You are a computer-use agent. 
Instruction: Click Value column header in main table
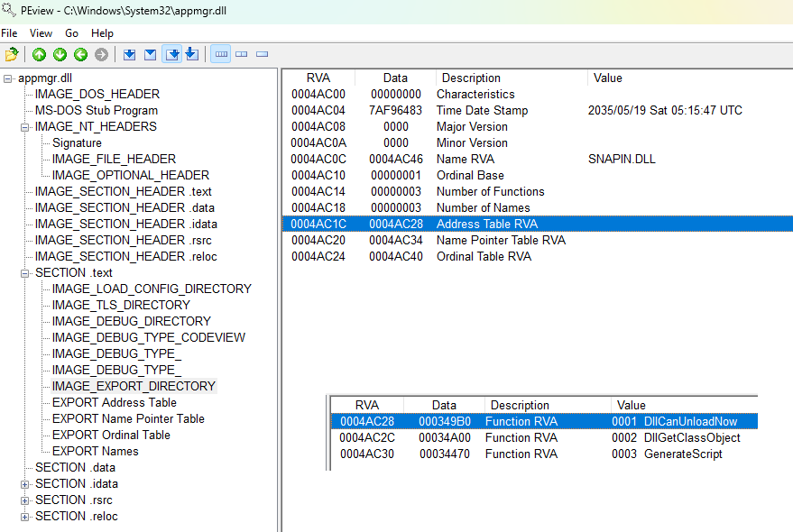[x=690, y=78]
